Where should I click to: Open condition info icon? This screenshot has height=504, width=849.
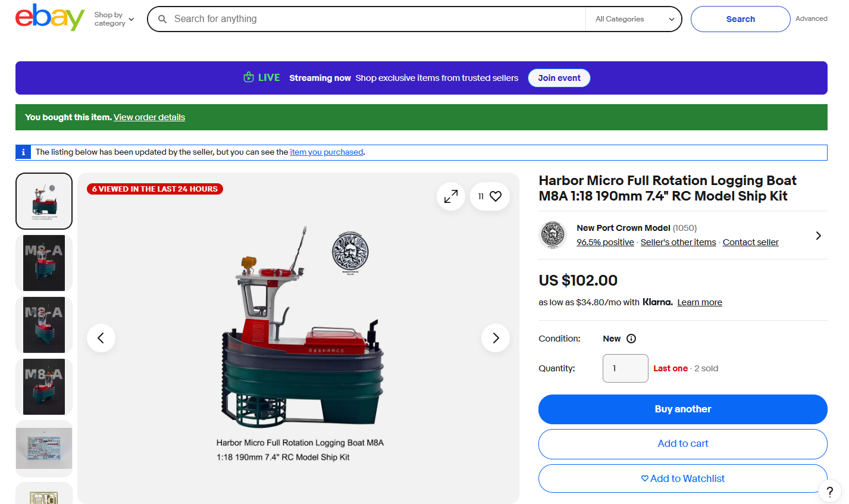(631, 339)
